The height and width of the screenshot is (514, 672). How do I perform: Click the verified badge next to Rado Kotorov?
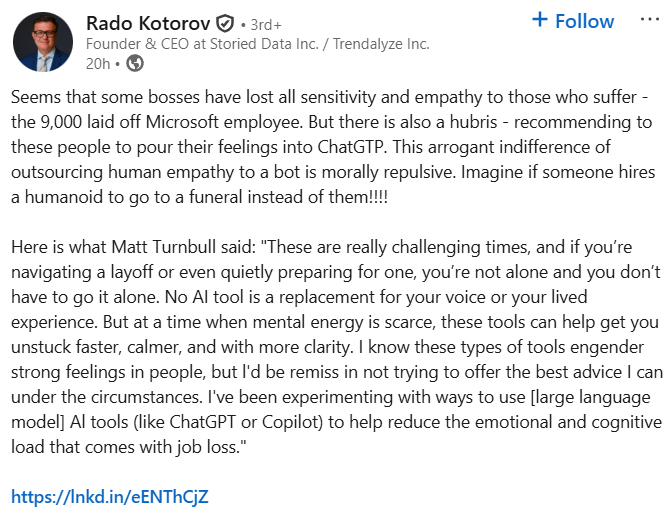click(x=227, y=23)
